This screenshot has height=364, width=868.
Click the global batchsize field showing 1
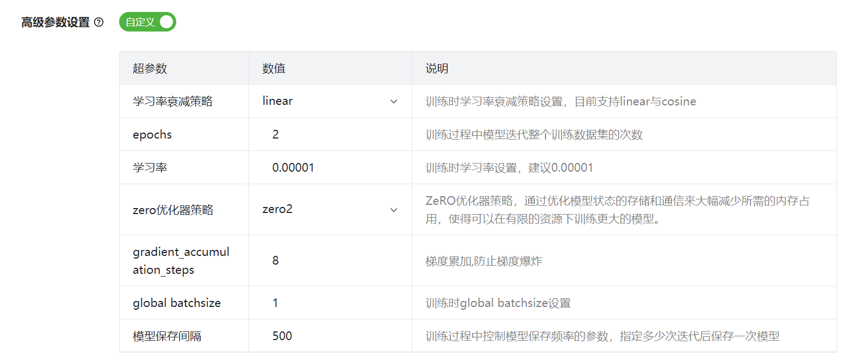[x=330, y=303]
